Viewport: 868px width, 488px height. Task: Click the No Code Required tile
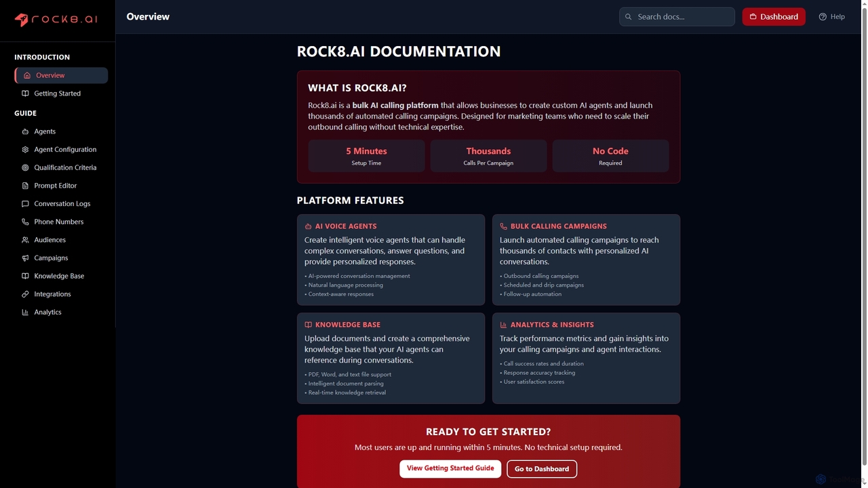(x=610, y=156)
